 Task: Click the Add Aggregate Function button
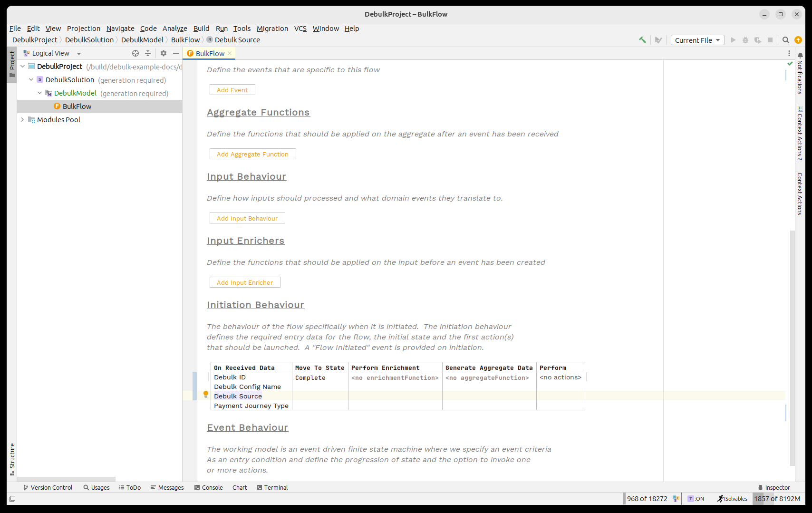(252, 154)
